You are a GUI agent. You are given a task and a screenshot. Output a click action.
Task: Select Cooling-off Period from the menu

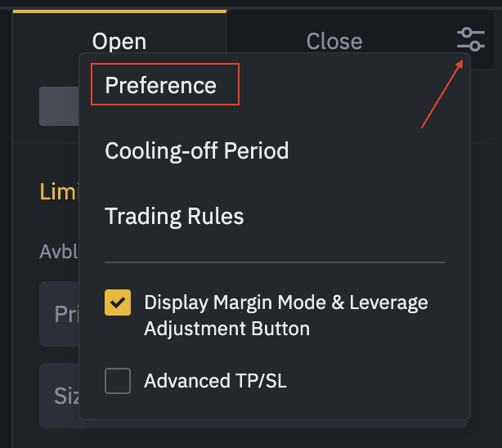196,151
